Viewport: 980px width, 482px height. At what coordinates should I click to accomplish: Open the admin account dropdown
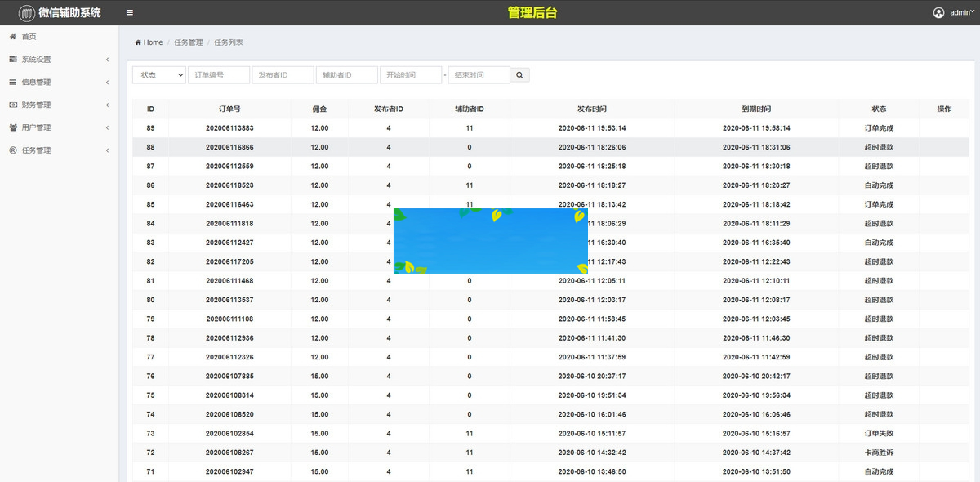click(x=960, y=13)
